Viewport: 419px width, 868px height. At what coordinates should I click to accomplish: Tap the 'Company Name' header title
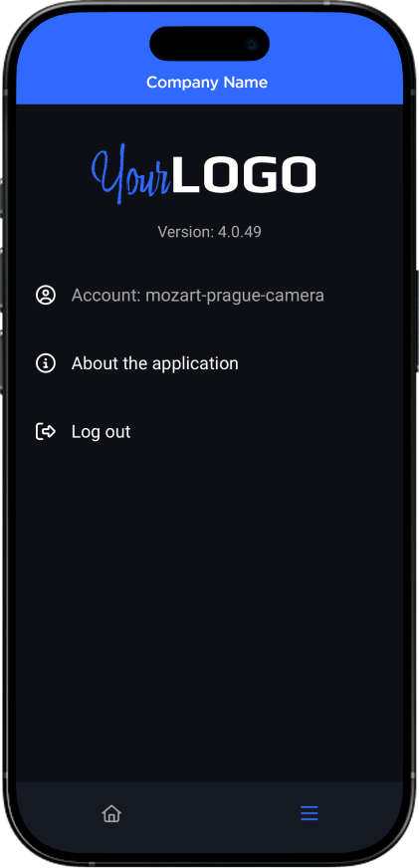pos(207,83)
